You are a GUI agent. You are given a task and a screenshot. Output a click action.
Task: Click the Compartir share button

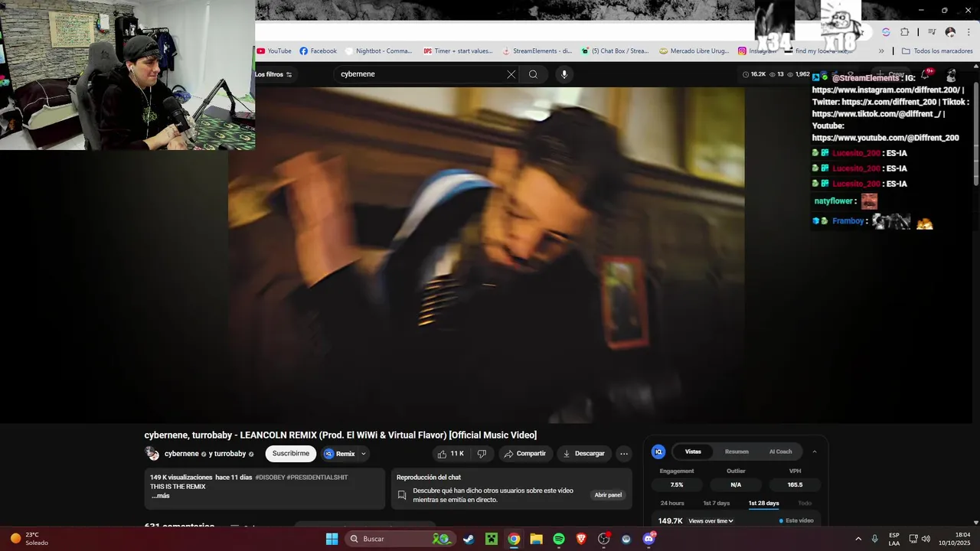(x=524, y=454)
